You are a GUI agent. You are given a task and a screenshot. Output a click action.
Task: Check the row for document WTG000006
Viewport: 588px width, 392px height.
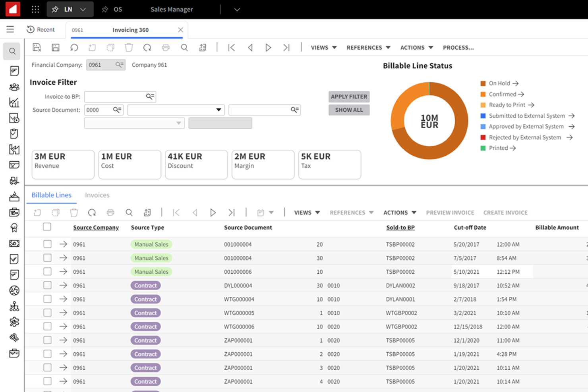tap(47, 326)
